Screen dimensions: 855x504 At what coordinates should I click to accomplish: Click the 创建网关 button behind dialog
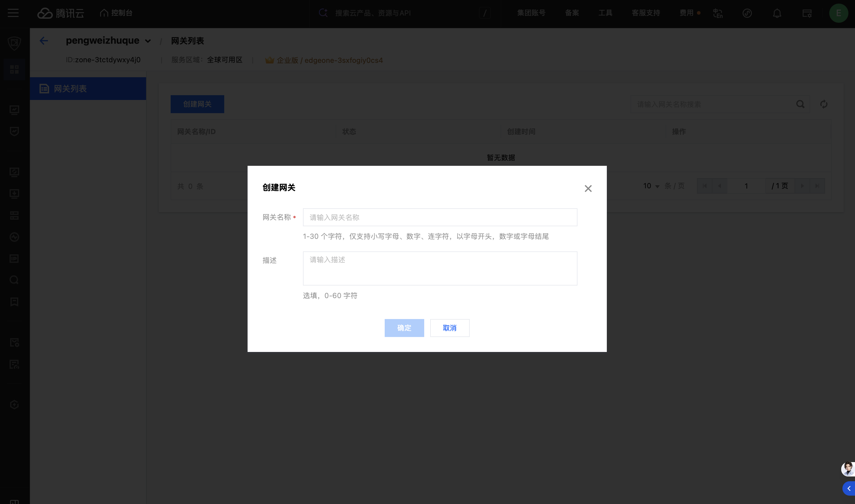(x=197, y=104)
